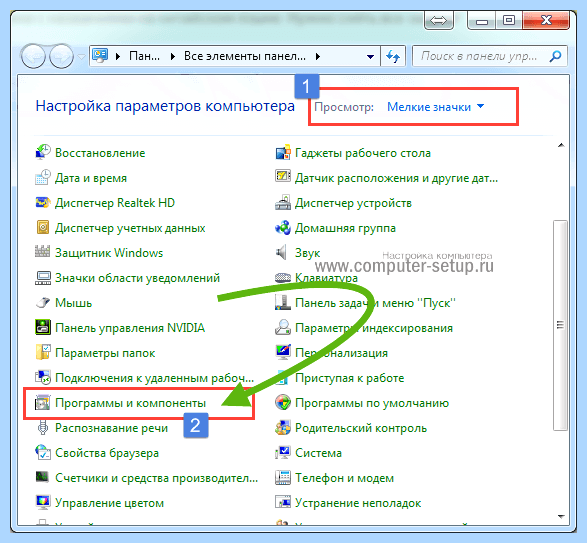
Task: Click the control panel icon in address bar
Action: point(100,56)
